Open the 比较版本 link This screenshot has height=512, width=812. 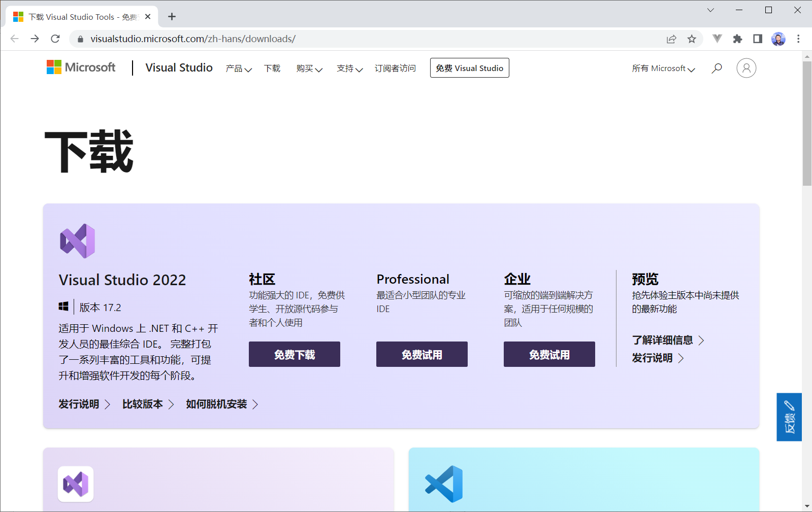[x=148, y=404]
